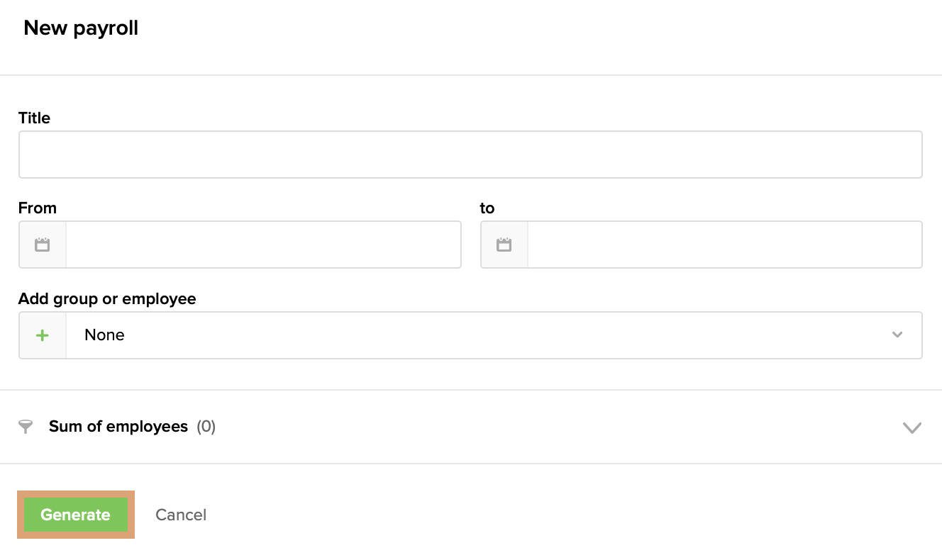
Task: Click the Title text input field
Action: [x=470, y=155]
